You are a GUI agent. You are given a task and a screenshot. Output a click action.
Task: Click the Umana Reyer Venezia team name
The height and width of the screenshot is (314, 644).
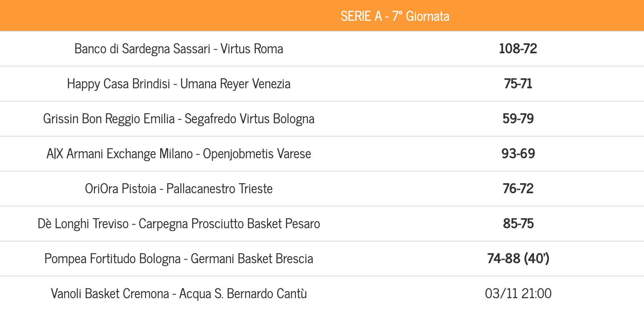coord(235,84)
